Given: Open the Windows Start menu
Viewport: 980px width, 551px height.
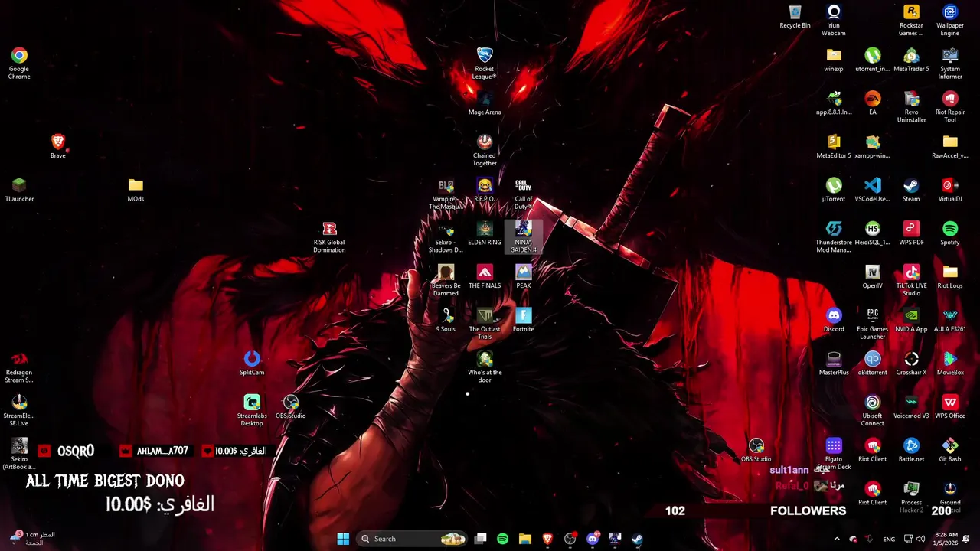Looking at the screenshot, I should coord(343,539).
